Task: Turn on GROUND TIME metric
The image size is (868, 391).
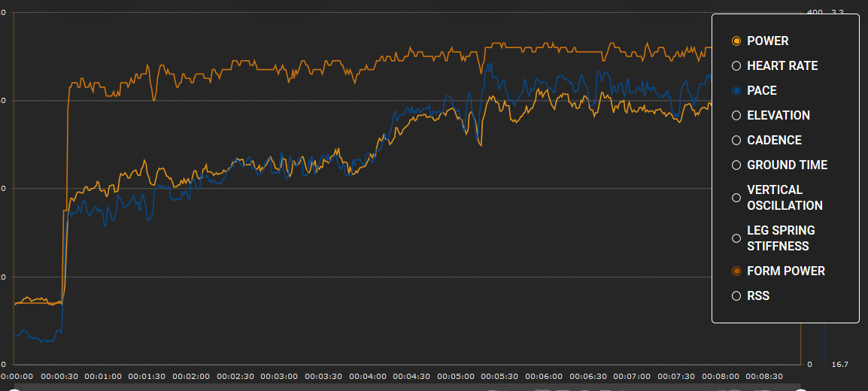Action: 736,165
